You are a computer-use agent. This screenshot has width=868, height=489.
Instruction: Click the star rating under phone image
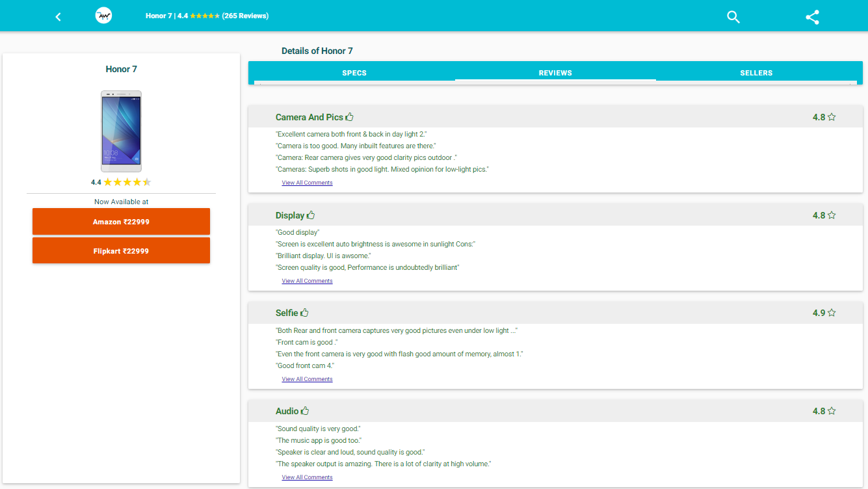pyautogui.click(x=127, y=182)
